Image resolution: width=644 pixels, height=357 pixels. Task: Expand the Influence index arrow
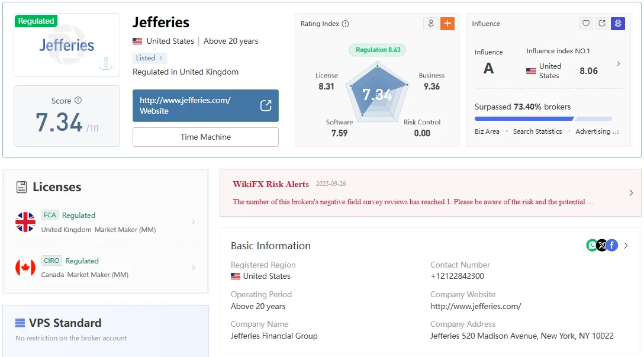(x=619, y=64)
